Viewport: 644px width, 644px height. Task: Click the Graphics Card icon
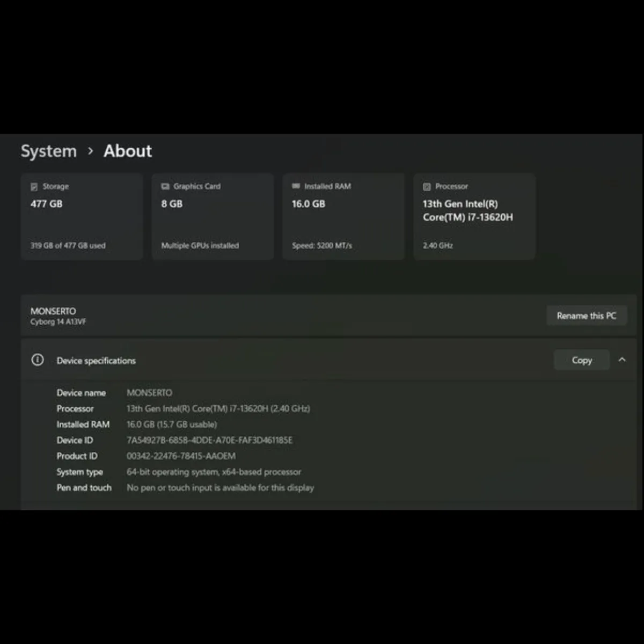pyautogui.click(x=165, y=186)
